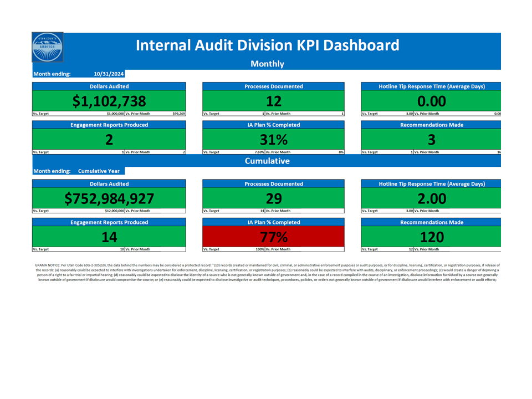
Task: Click the Monthly section heading
Action: tap(267, 64)
